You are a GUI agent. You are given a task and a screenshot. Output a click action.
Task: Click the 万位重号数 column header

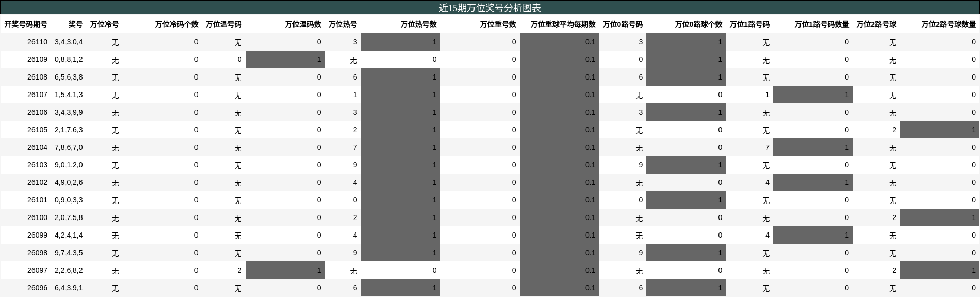point(498,24)
